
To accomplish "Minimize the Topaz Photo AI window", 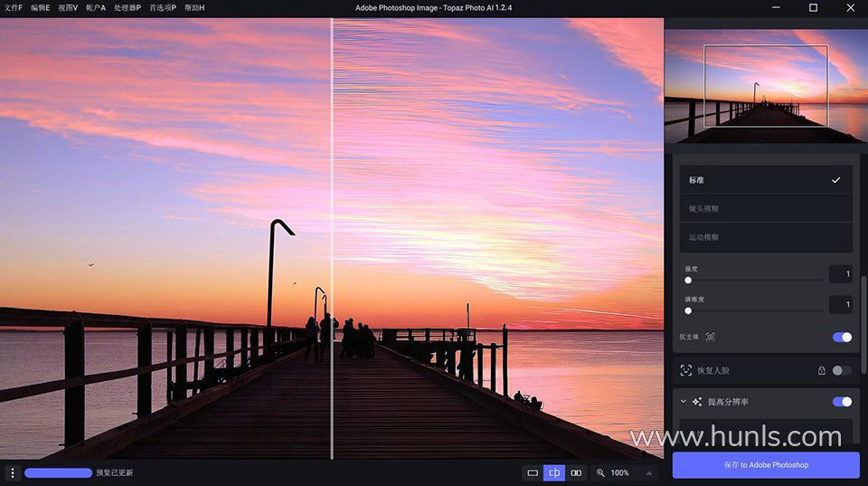I will (776, 8).
